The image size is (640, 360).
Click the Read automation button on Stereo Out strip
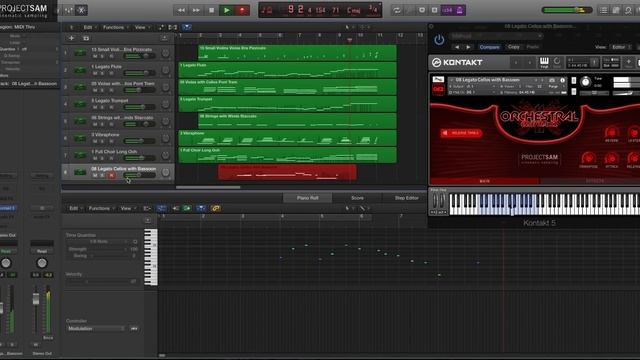(42, 251)
